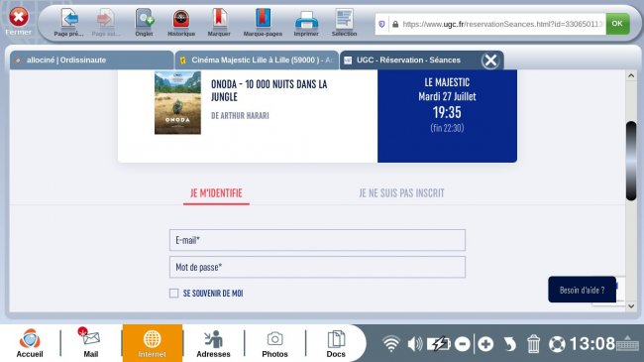Click the Mot de passe field

(x=317, y=267)
